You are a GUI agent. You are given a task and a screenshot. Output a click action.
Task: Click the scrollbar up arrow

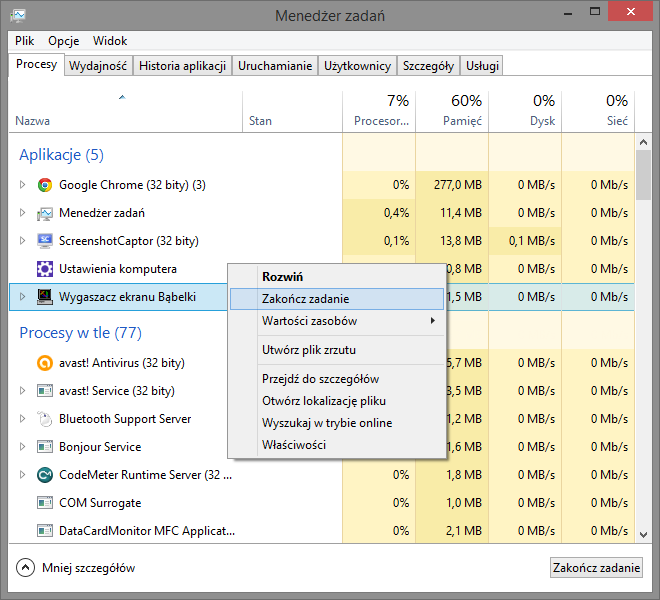pos(643,142)
